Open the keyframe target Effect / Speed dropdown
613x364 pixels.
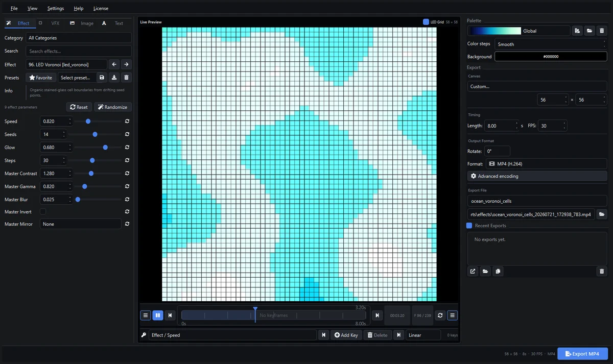[x=233, y=335]
